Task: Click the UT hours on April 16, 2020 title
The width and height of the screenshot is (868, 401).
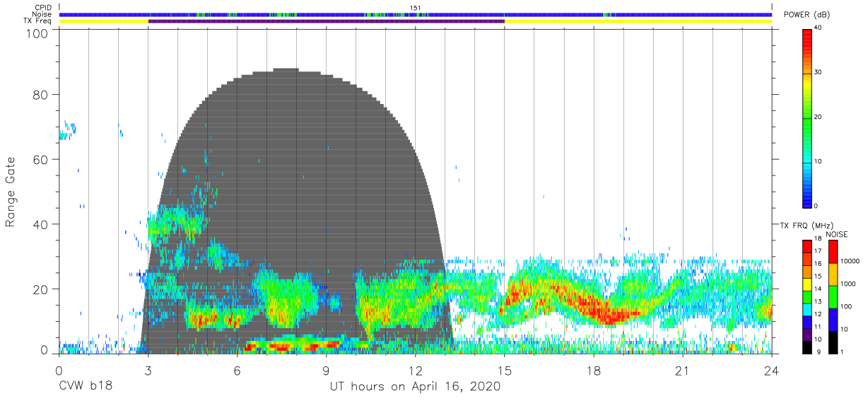Action: click(x=415, y=387)
